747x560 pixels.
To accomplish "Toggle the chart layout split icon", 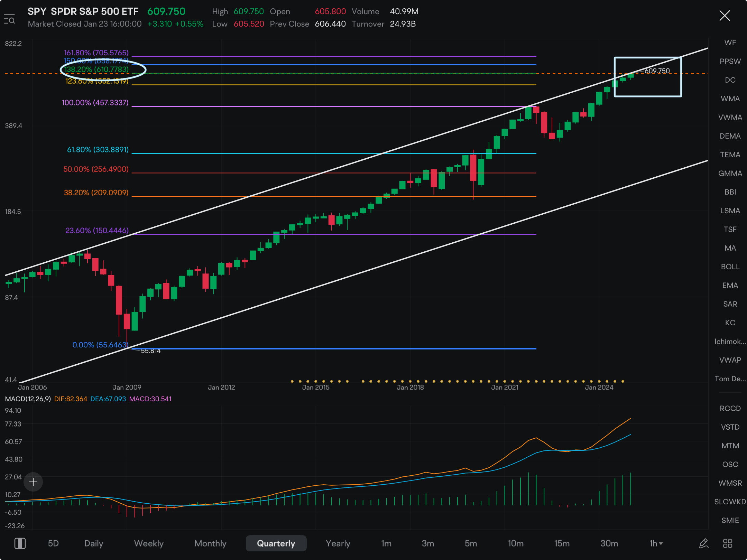I will [20, 543].
